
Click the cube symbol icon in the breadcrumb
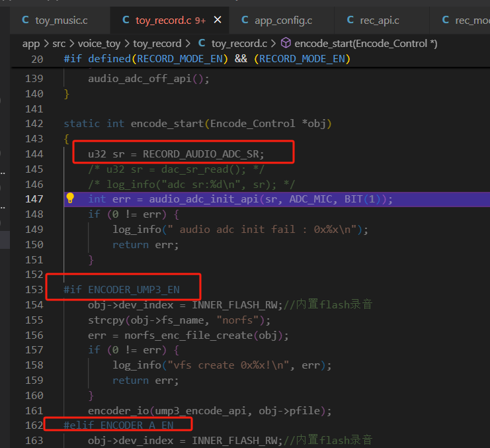pyautogui.click(x=286, y=43)
